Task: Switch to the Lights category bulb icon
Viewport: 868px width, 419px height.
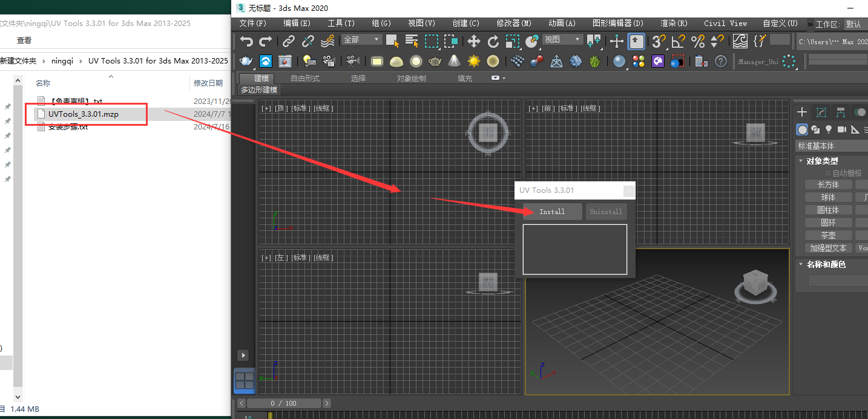Action: click(829, 129)
